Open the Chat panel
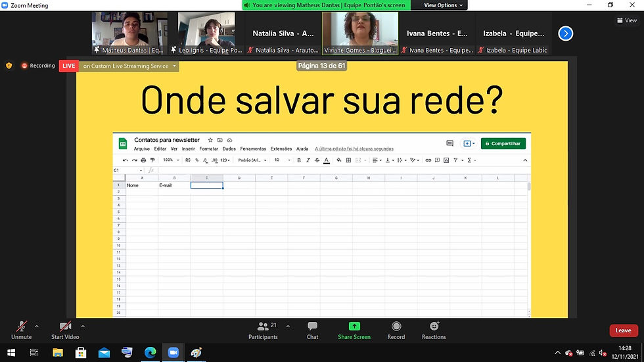The height and width of the screenshot is (362, 644). (x=312, y=330)
